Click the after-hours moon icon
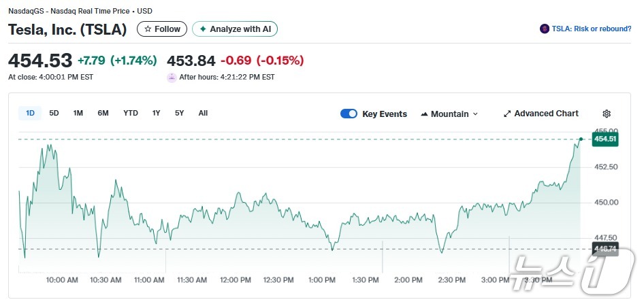 click(x=172, y=77)
